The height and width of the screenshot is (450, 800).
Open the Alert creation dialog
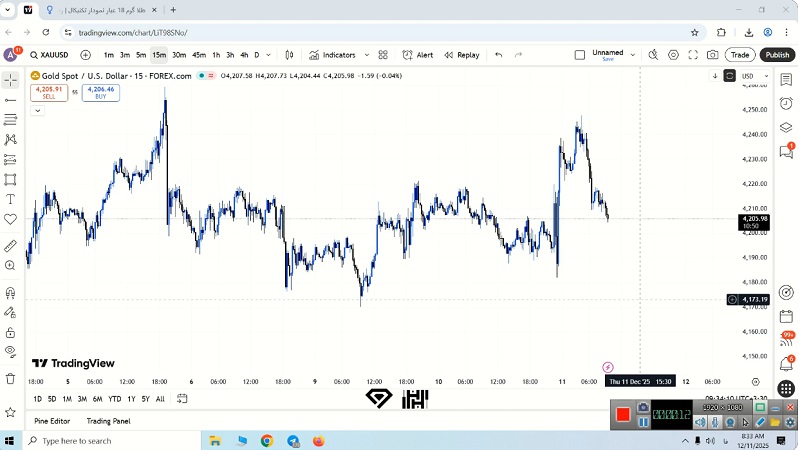pyautogui.click(x=418, y=55)
